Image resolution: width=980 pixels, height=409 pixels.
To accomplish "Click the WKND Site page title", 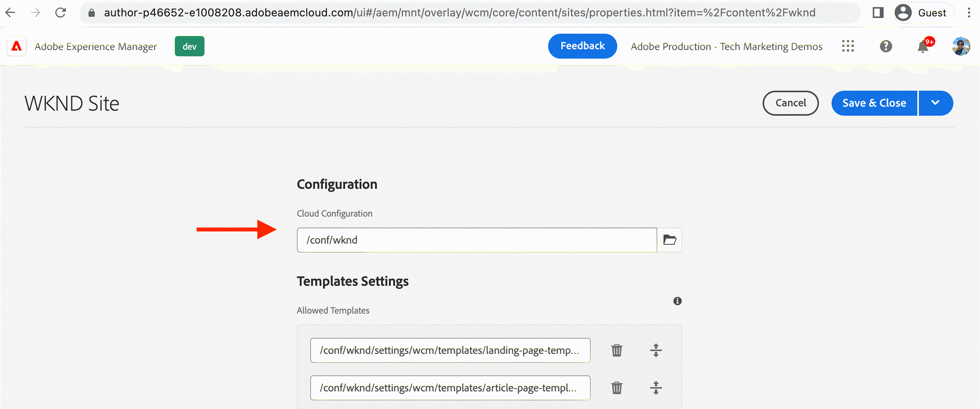I will pos(72,104).
